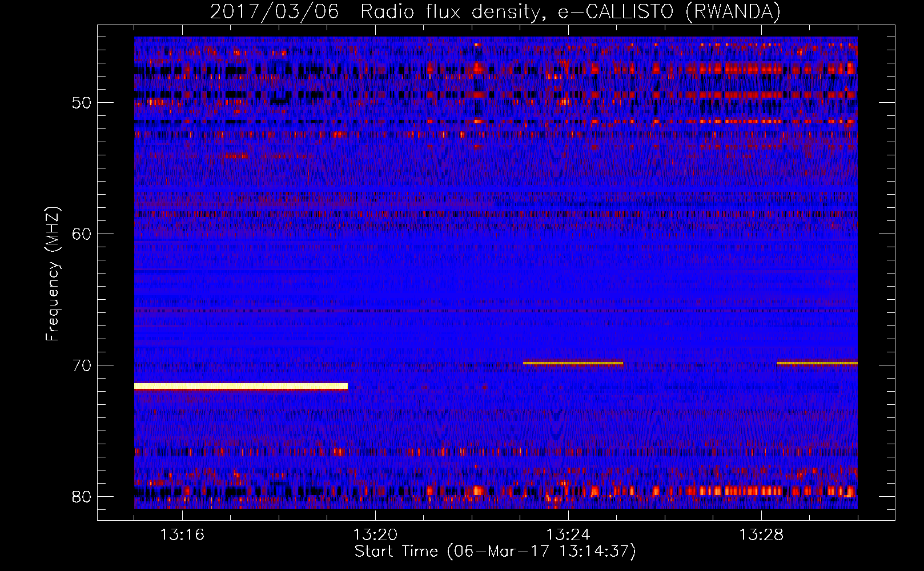Click the 50 MHz frequency tick label
This screenshot has height=571, width=924.
click(x=82, y=103)
